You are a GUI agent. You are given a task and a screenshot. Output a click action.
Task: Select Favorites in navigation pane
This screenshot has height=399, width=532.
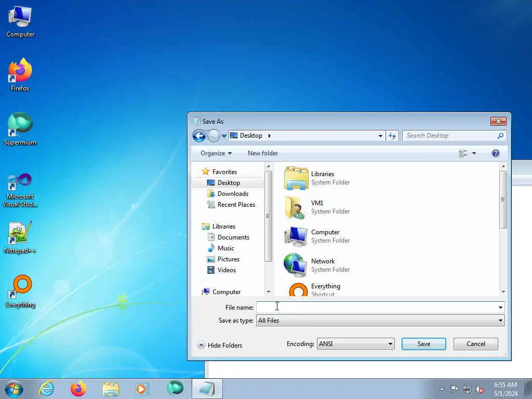click(219, 171)
